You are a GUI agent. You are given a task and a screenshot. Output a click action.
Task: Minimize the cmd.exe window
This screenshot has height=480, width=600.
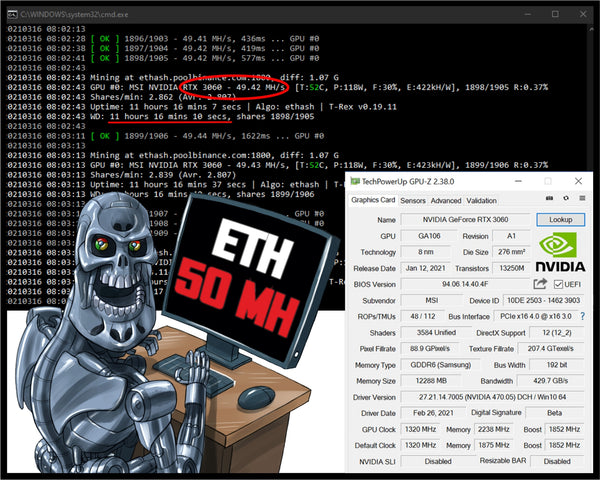tap(528, 14)
